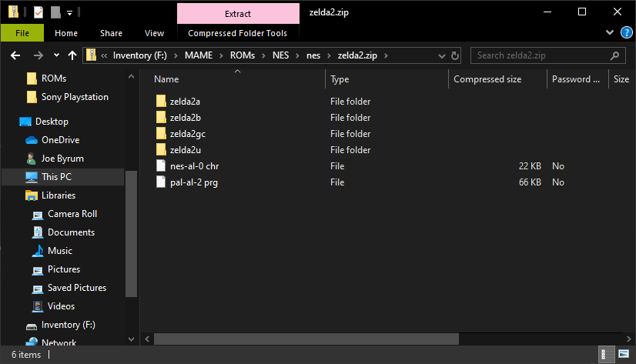Click the navigation pane scroll up arrow
This screenshot has width=636, height=364.
tap(131, 77)
